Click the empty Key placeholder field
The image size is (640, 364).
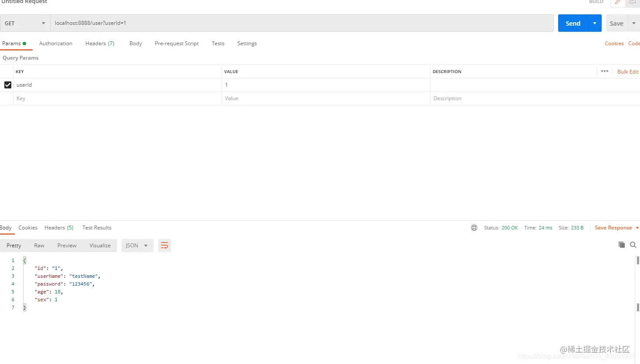[118, 98]
